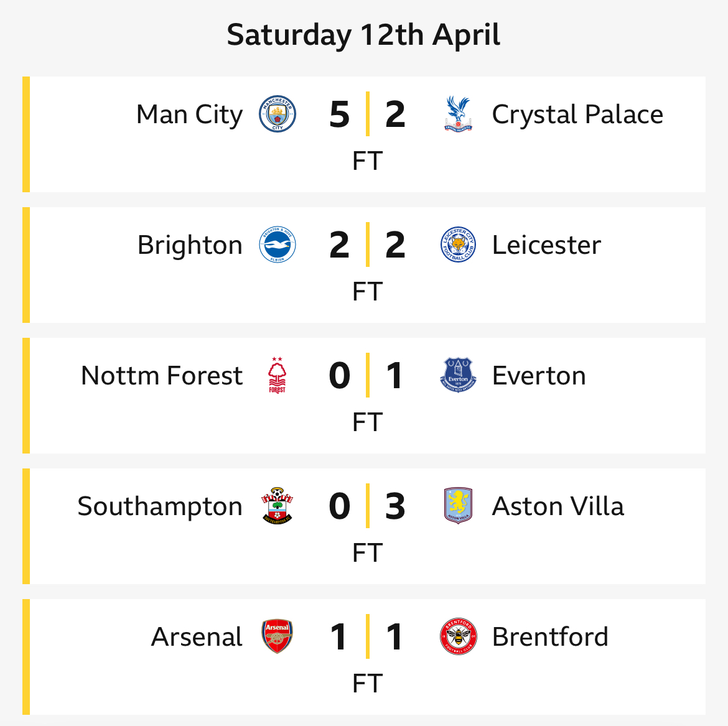Click the Everton club crest
This screenshot has width=728, height=726.
458,375
